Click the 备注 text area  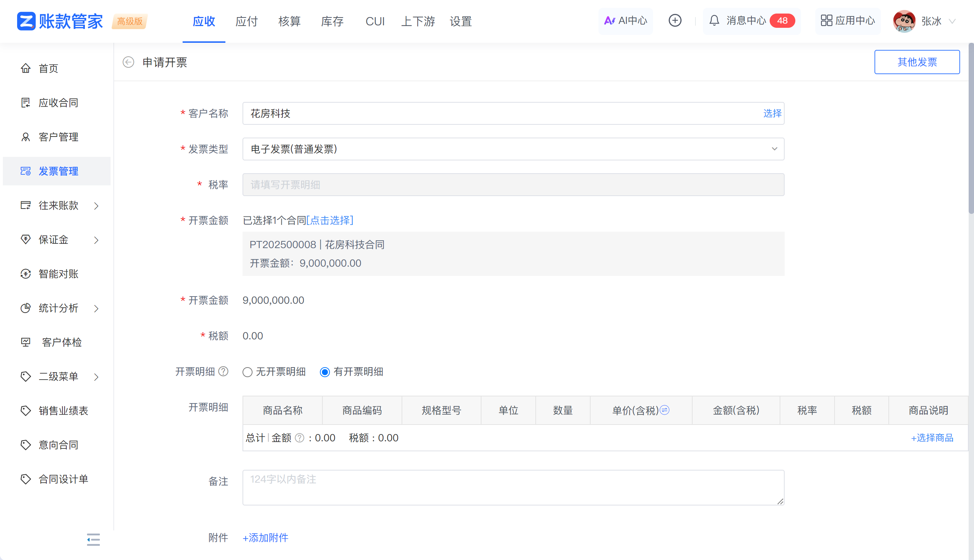[513, 487]
